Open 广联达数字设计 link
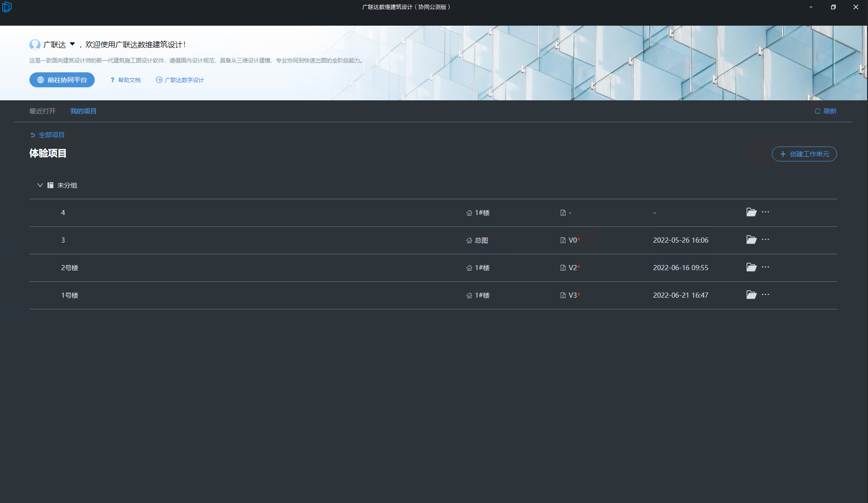The height and width of the screenshot is (503, 868). pos(180,80)
